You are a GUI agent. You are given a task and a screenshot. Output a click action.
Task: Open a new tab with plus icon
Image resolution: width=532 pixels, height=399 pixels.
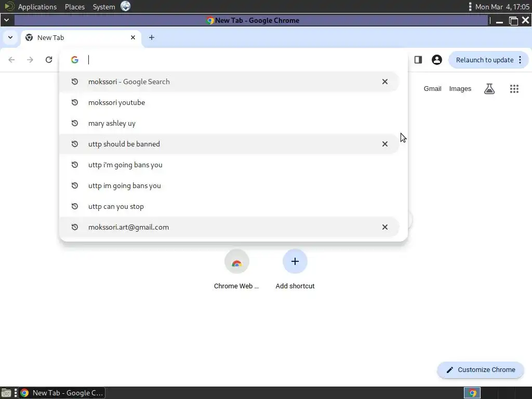click(152, 37)
